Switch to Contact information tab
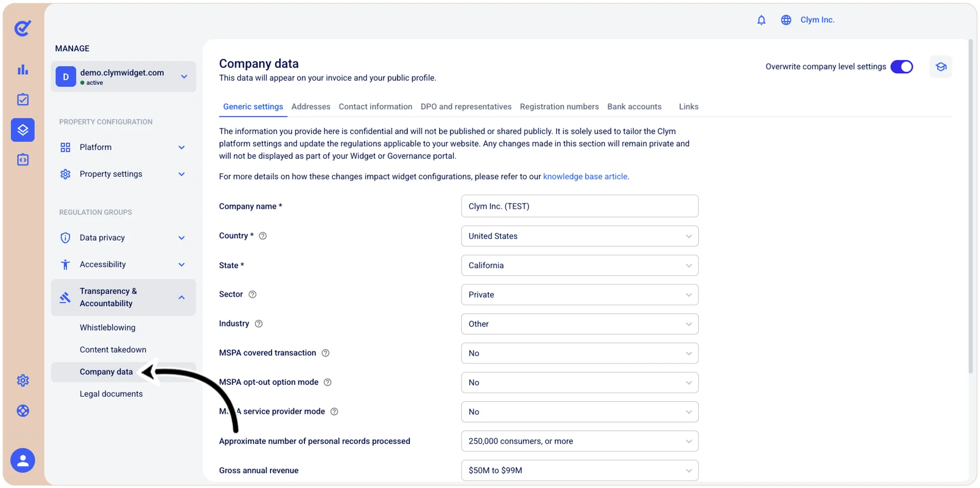The image size is (980, 488). coord(375,107)
